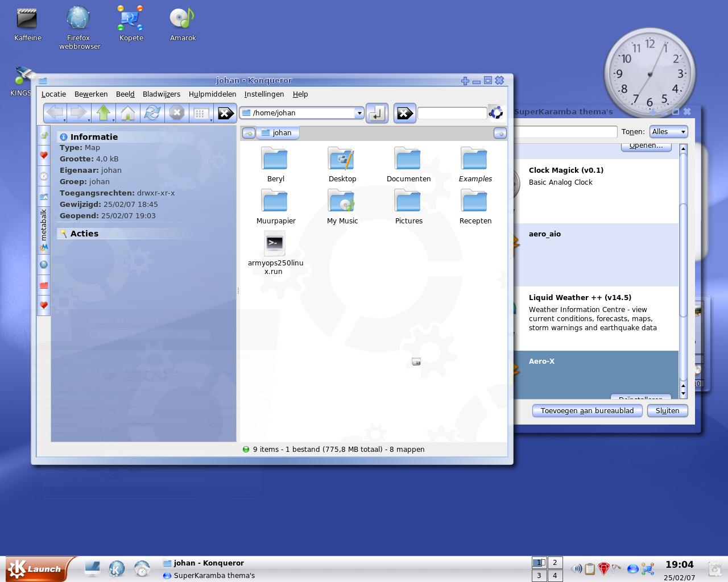Click the Go button beside location bar
728x582 pixels.
point(377,113)
